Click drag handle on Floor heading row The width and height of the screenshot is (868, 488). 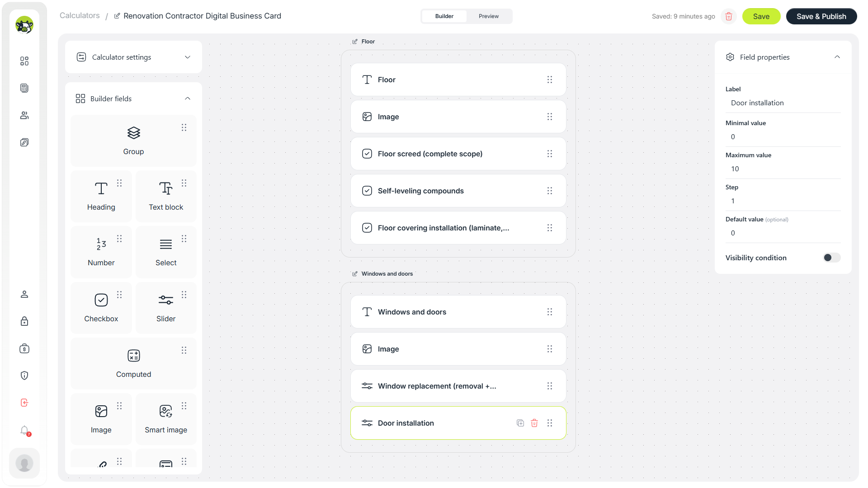point(550,80)
